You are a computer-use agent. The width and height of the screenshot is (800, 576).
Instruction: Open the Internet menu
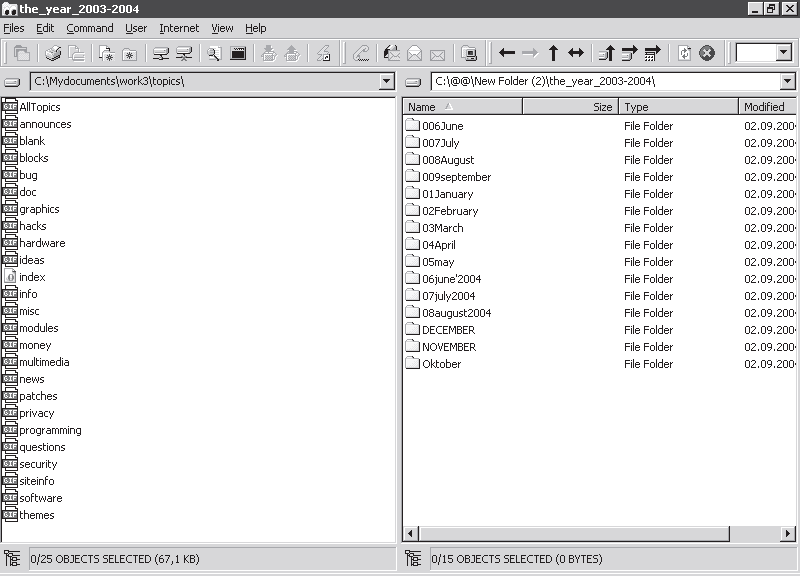pos(179,28)
